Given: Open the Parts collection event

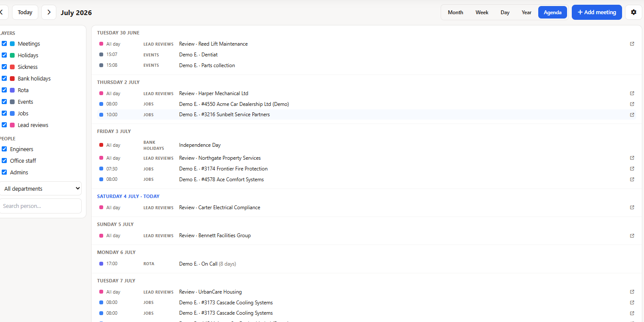Looking at the screenshot, I should pyautogui.click(x=367, y=65).
